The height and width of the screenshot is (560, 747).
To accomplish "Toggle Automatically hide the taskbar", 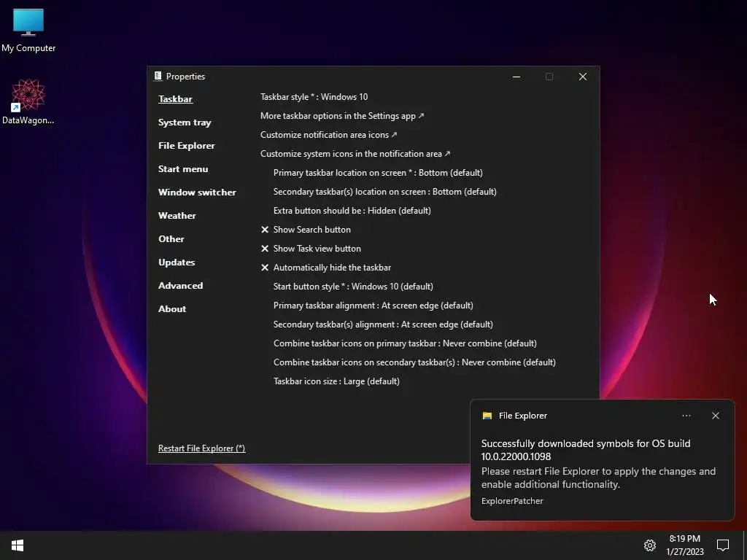I will tap(326, 268).
